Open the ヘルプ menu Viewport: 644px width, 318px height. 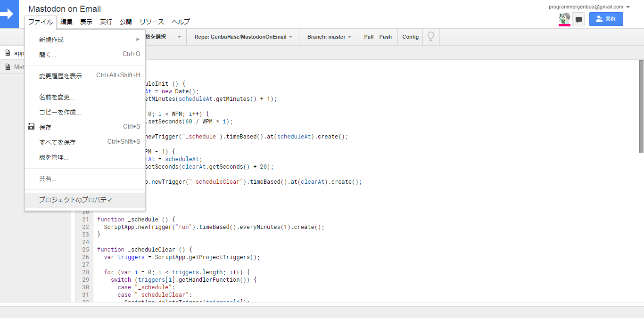click(181, 22)
